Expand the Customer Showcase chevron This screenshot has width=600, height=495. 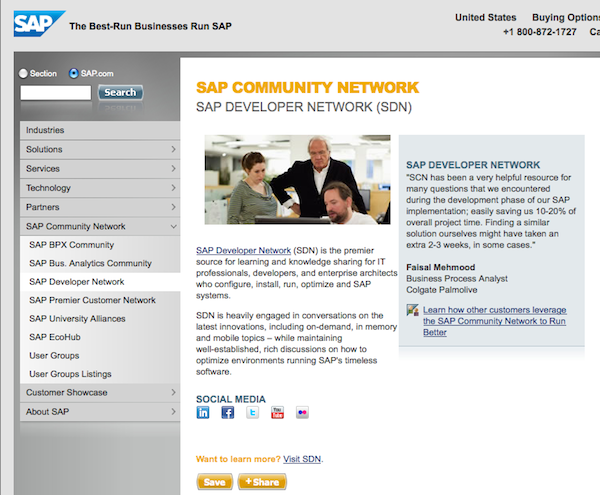(173, 392)
